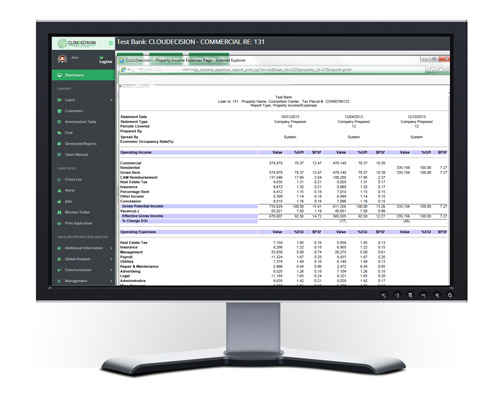Select the Print Application printer icon

click(59, 223)
